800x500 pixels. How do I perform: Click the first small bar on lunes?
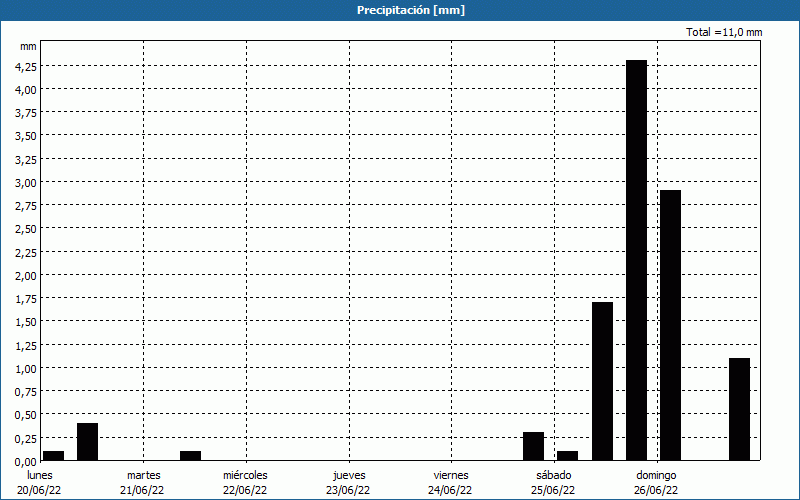pyautogui.click(x=53, y=456)
